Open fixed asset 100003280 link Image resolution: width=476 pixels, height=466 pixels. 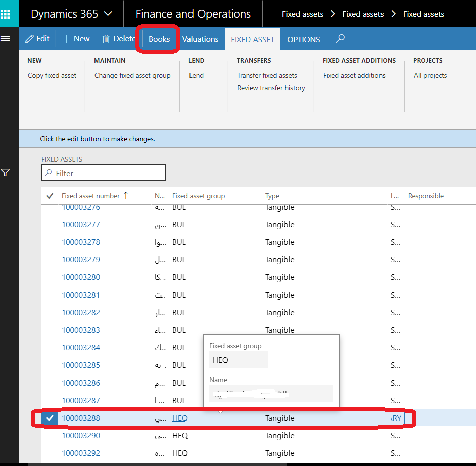(x=81, y=277)
